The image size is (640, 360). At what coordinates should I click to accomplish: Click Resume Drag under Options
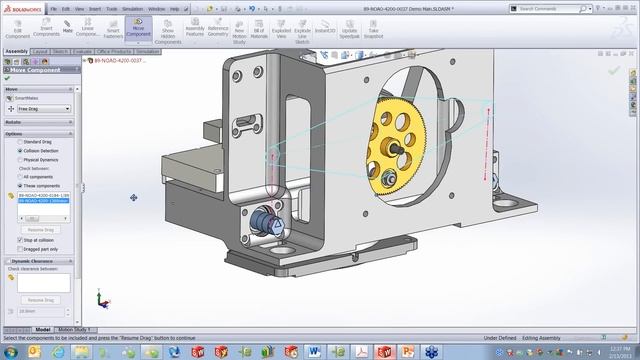[41, 230]
